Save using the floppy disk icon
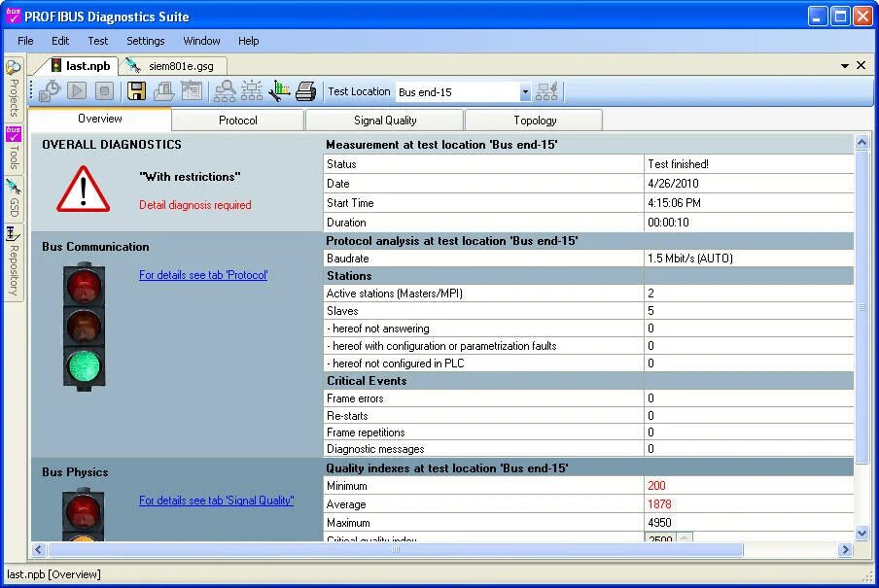 pyautogui.click(x=136, y=90)
